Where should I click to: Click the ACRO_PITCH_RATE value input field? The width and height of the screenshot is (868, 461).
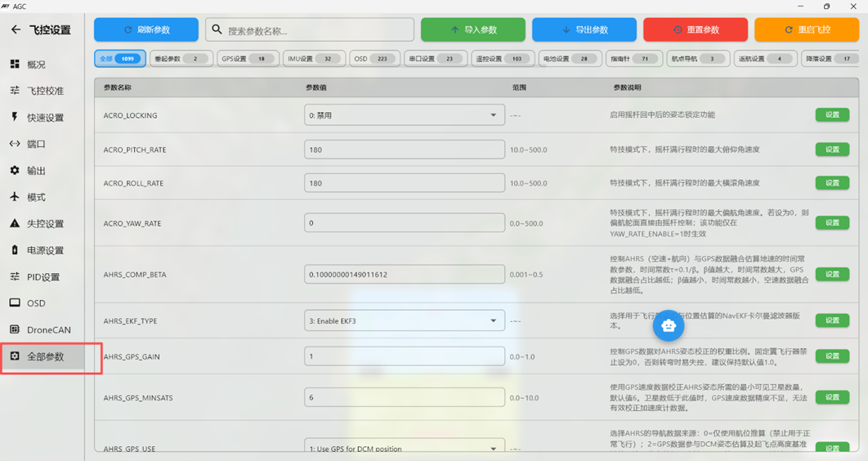(404, 150)
